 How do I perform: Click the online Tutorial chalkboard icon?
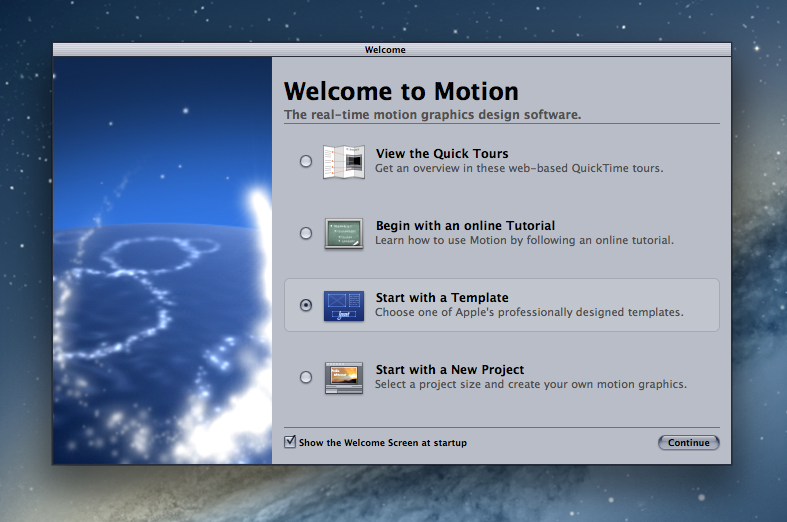point(344,233)
